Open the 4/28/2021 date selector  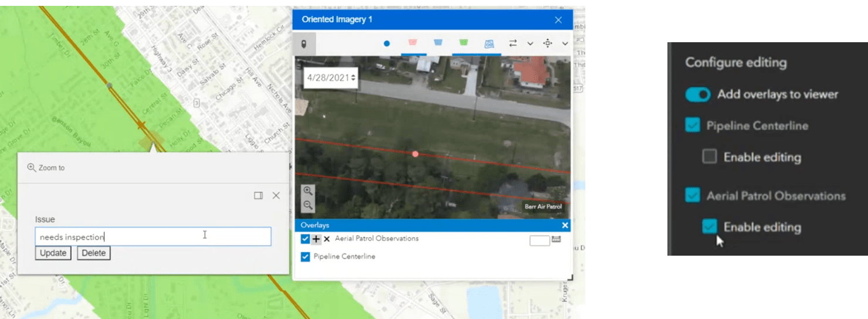[331, 77]
